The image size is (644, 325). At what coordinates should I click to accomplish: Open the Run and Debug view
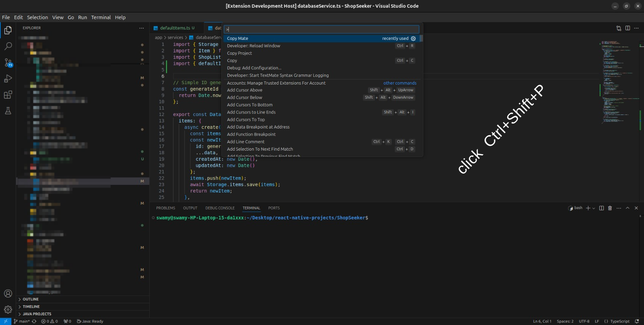tap(8, 79)
